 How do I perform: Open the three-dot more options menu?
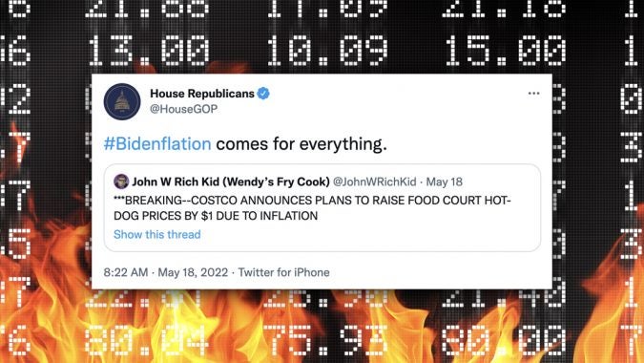coord(533,94)
